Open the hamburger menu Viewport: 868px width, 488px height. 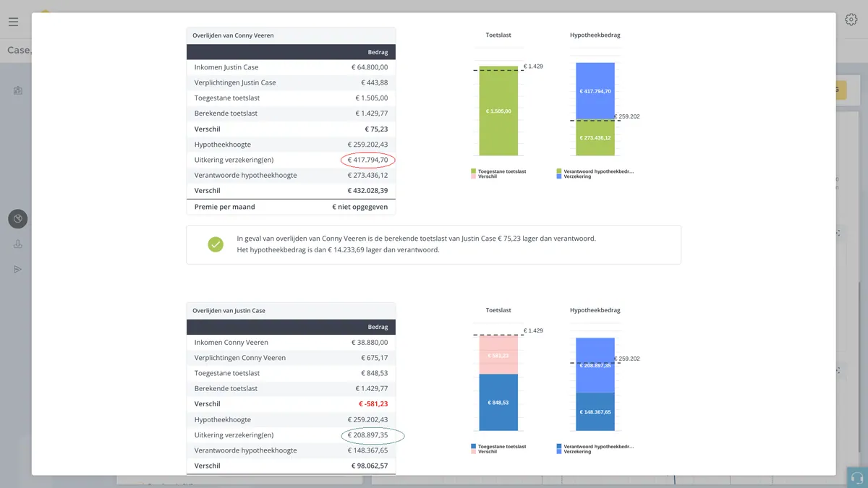click(13, 22)
